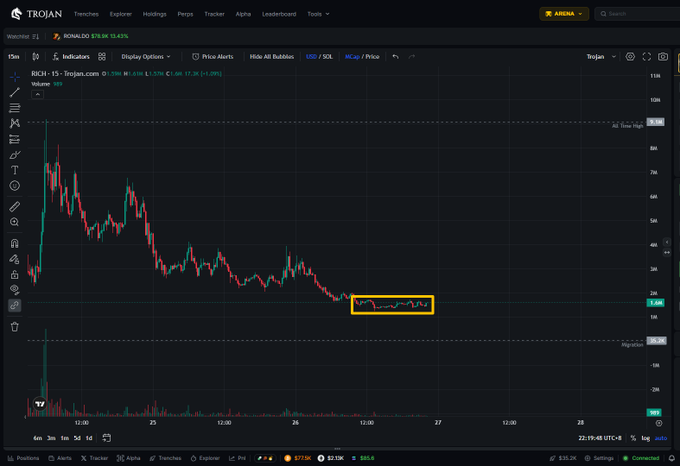Open the emoji icons tool
The width and height of the screenshot is (680, 466).
15,186
